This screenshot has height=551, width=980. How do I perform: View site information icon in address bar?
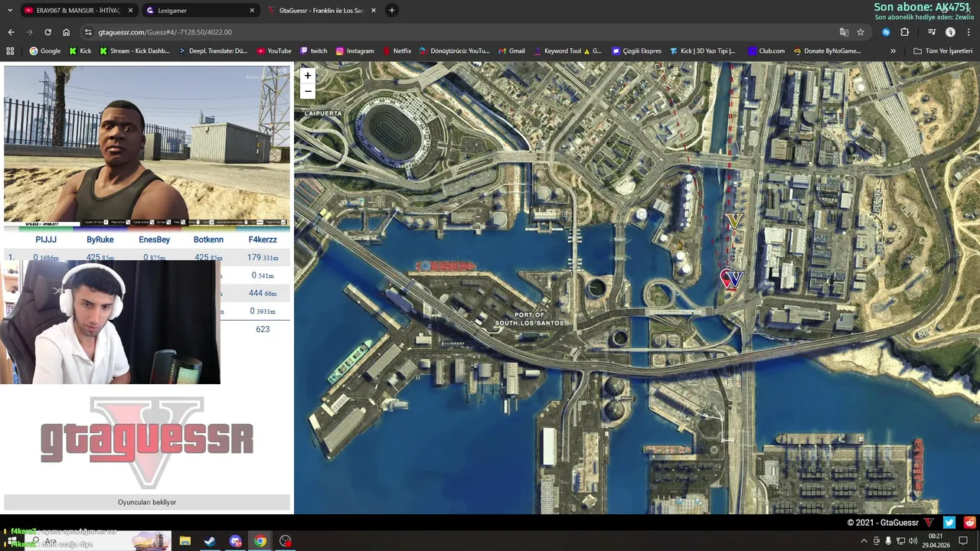click(x=88, y=32)
